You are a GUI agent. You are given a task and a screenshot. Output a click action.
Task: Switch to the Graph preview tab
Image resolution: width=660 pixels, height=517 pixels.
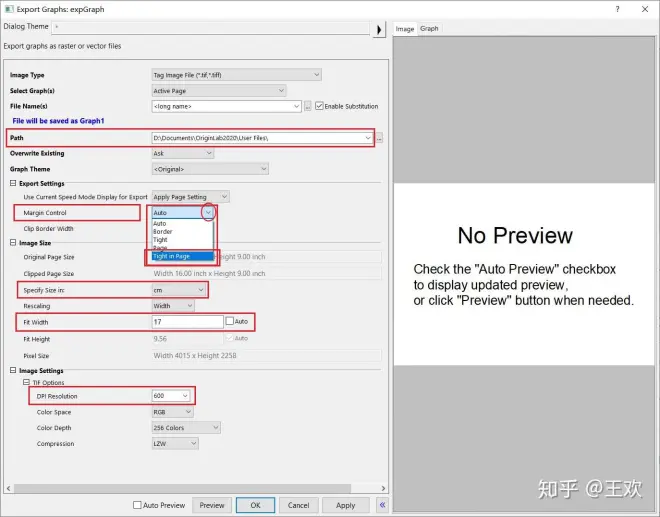429,28
